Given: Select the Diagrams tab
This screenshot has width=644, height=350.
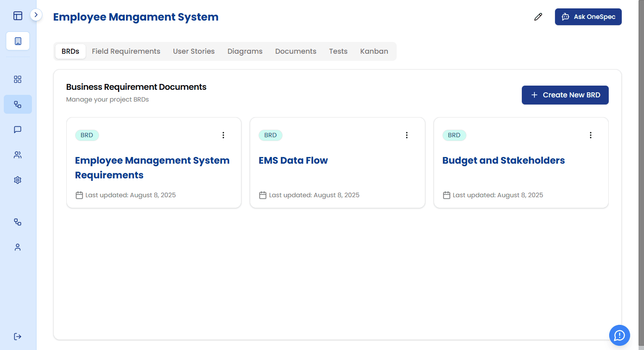Looking at the screenshot, I should point(245,51).
